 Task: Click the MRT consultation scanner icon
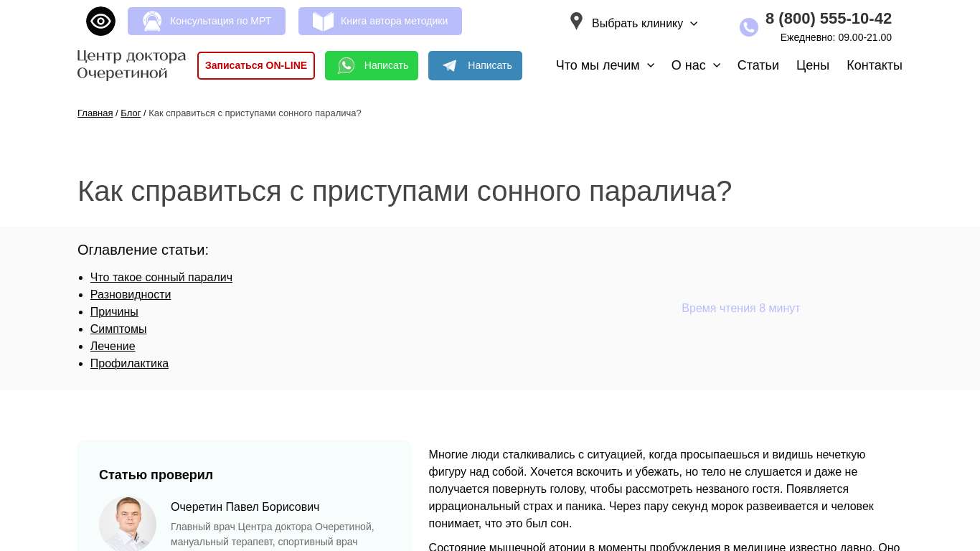tap(152, 22)
